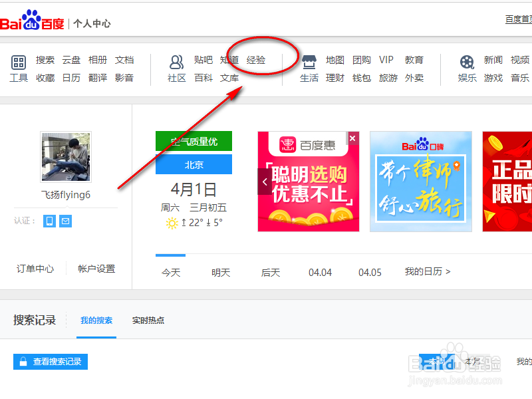532x399 pixels.
Task: Click the username 飞扬flying6
Action: point(66,195)
